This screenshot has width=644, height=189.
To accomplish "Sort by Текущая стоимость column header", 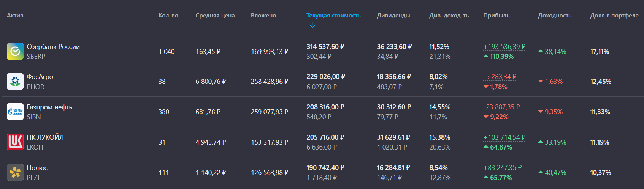I will pyautogui.click(x=333, y=16).
